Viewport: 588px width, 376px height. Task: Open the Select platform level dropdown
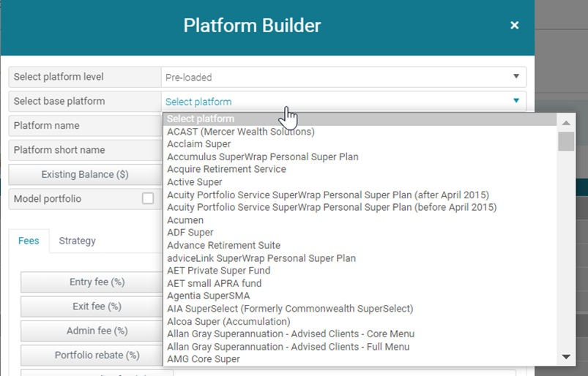tap(344, 77)
